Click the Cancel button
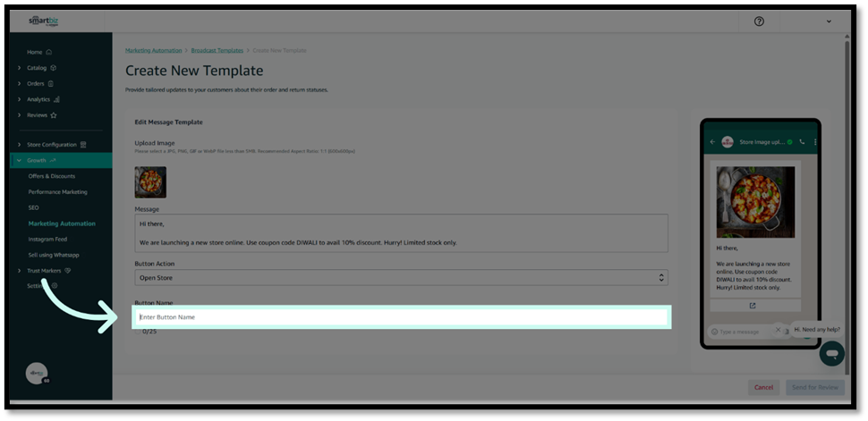 [763, 387]
